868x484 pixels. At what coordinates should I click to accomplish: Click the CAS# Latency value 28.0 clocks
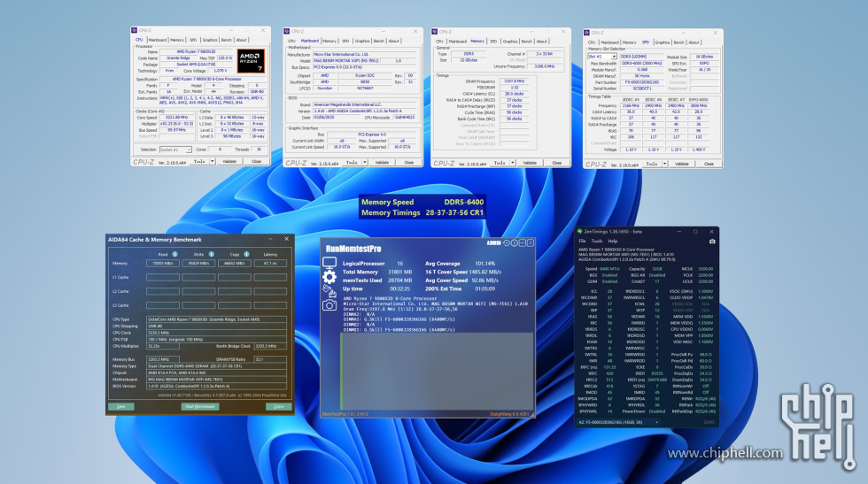(515, 94)
